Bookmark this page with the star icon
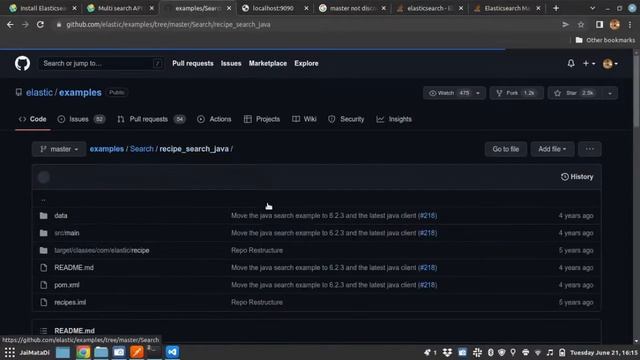Screen dimensions: 640x360 (581, 25)
